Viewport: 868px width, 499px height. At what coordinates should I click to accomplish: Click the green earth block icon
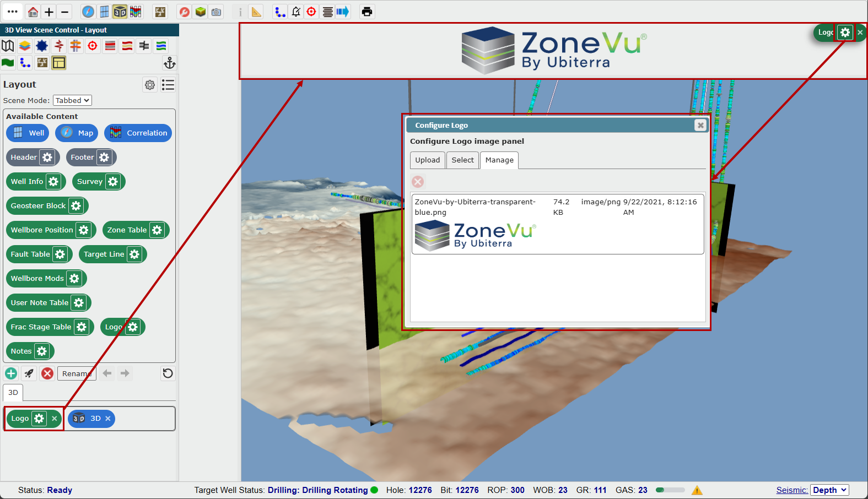click(x=201, y=12)
